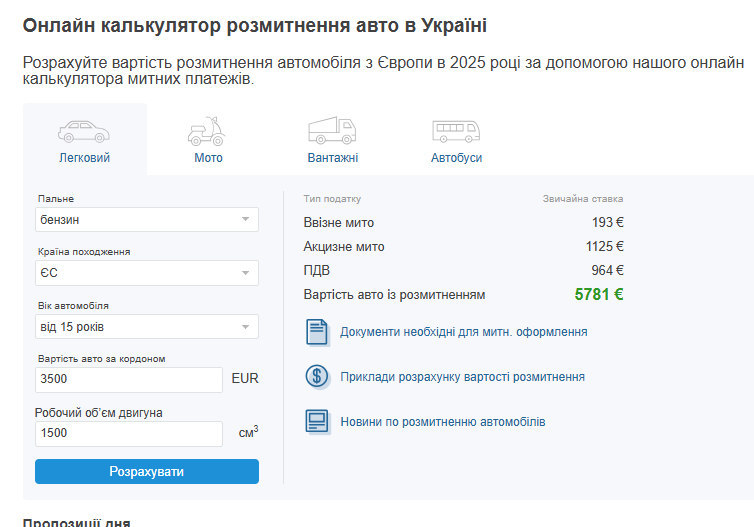The width and height of the screenshot is (754, 527).
Task: Click the engine volume field containing 1500
Action: click(128, 434)
